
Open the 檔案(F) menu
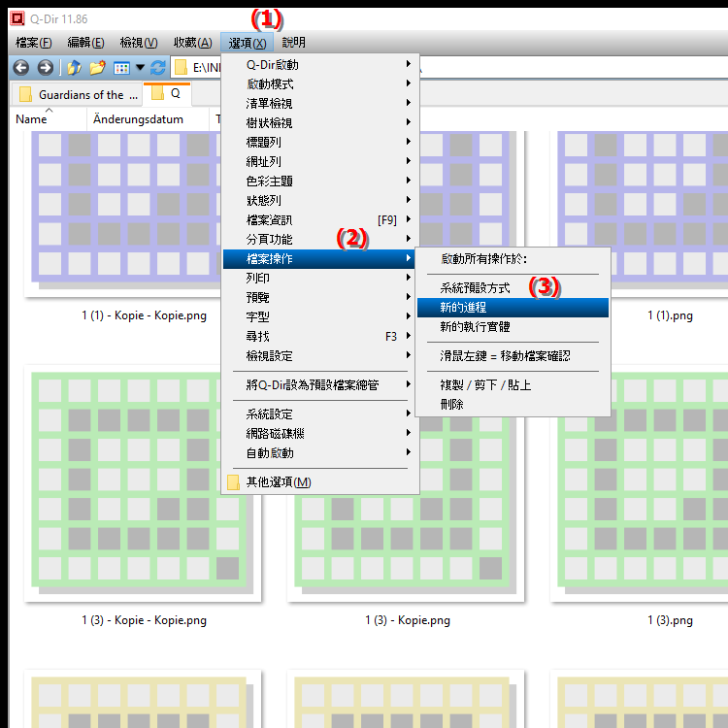[33, 43]
